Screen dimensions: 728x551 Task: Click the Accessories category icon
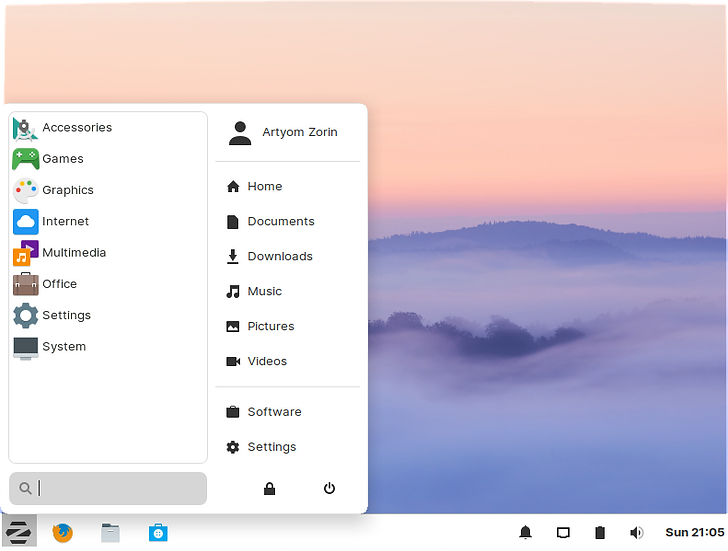point(25,128)
